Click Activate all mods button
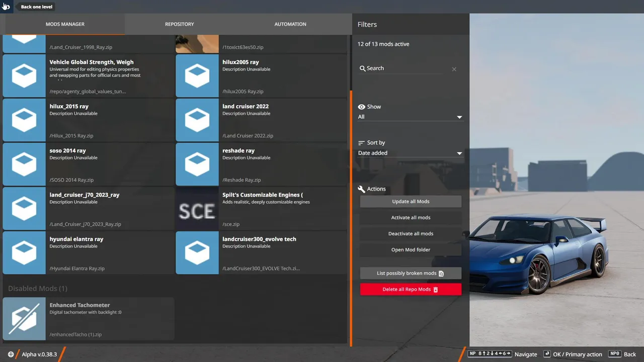644x362 pixels. [x=411, y=218]
